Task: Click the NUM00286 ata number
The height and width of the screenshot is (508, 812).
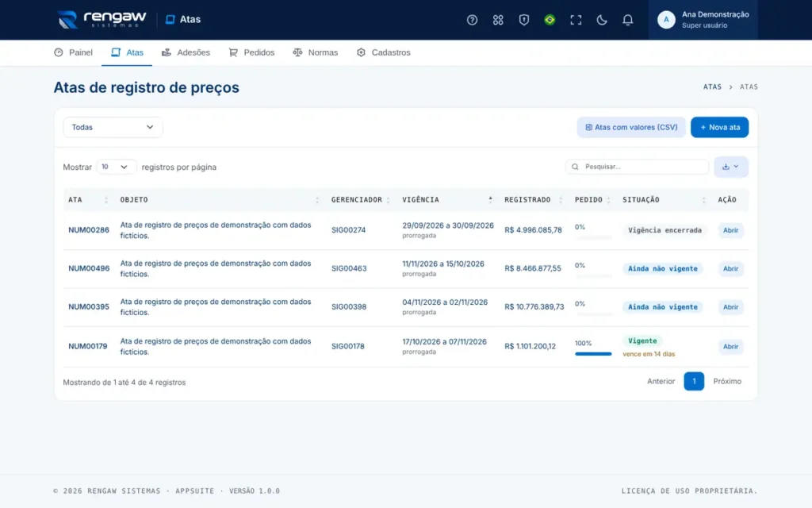Action: click(x=89, y=230)
